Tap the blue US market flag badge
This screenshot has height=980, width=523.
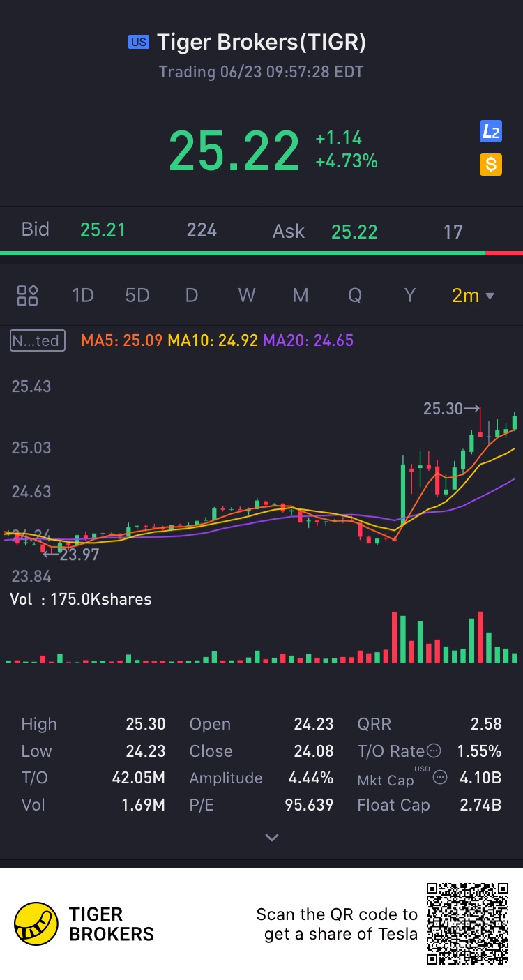tap(139, 43)
